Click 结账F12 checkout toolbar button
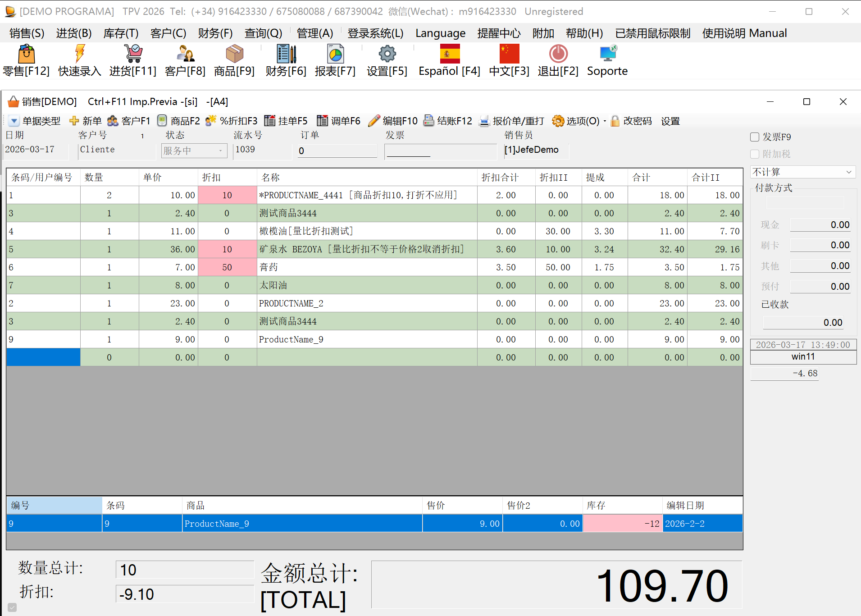Viewport: 861px width, 616px height. (448, 121)
